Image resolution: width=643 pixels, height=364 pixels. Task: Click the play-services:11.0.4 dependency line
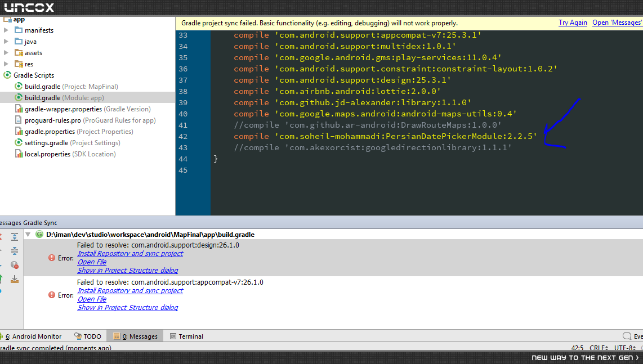(x=368, y=58)
